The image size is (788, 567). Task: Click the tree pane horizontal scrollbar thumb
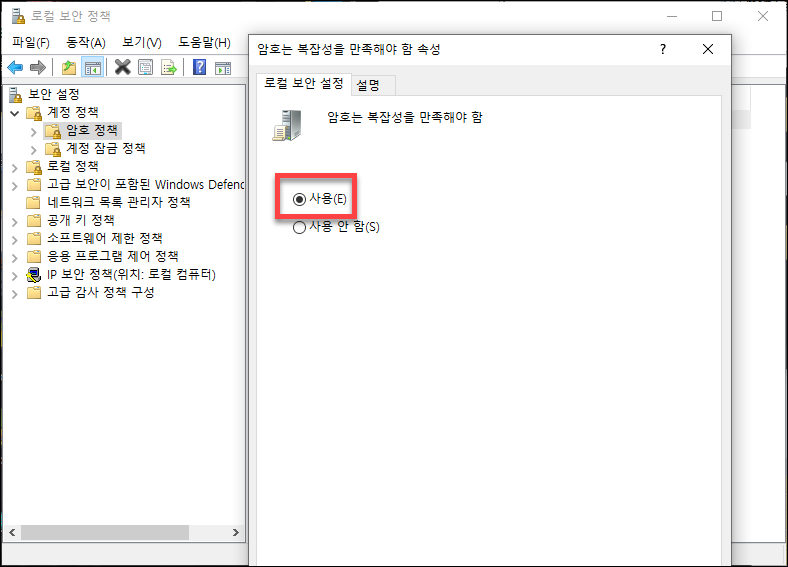105,532
